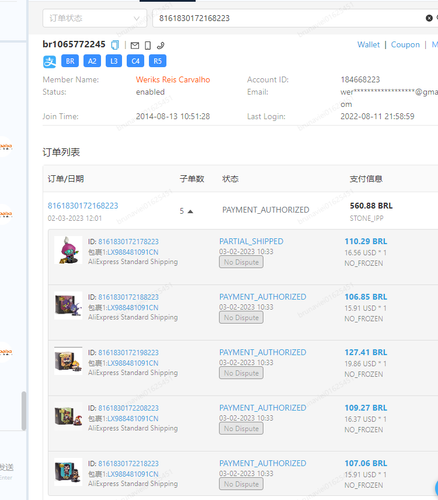Clear the order search field
The height and width of the screenshot is (500, 438).
tap(429, 18)
